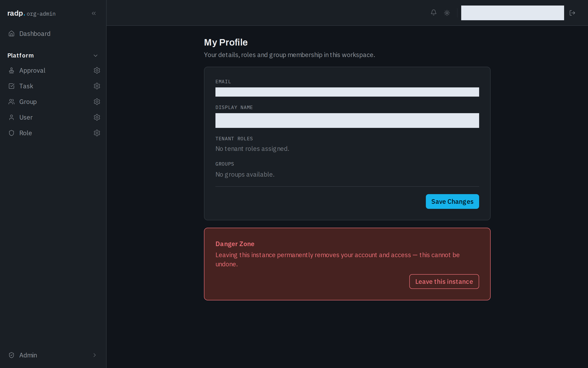This screenshot has width=588, height=368.
Task: Click the My Profile heading
Action: pos(226,42)
